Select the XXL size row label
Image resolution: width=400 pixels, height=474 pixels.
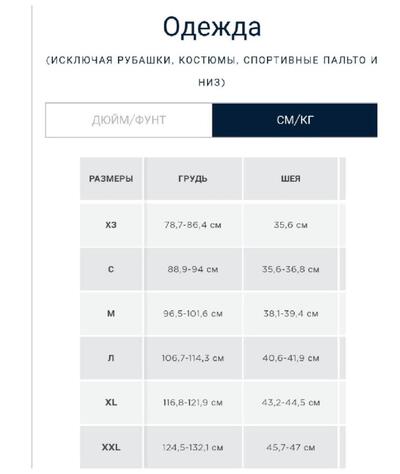(x=111, y=447)
